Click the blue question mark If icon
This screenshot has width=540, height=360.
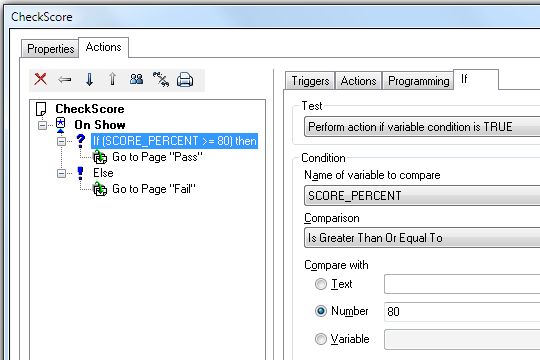click(81, 140)
